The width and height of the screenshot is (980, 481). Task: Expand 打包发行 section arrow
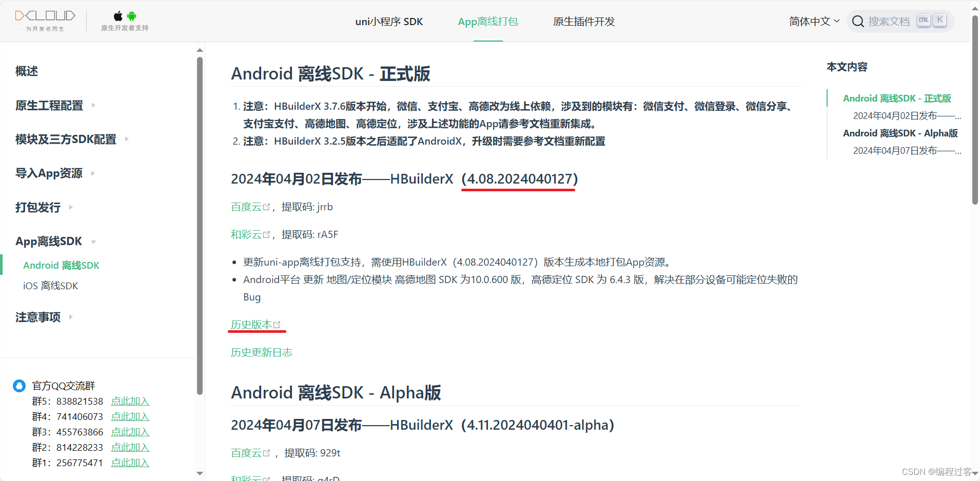[x=71, y=207]
